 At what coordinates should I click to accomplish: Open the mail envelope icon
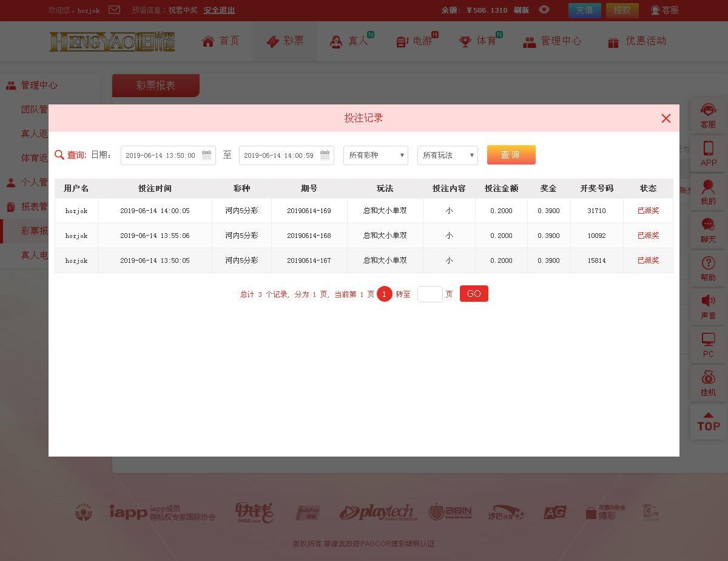click(x=114, y=10)
